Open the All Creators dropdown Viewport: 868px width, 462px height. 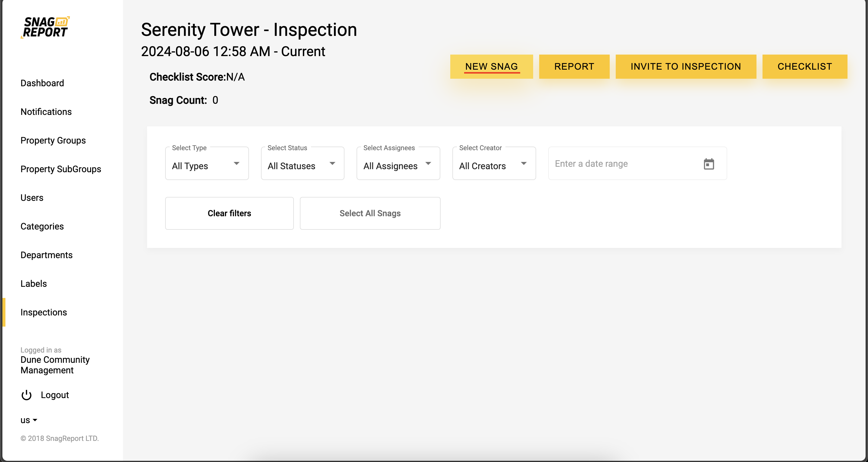[494, 164]
